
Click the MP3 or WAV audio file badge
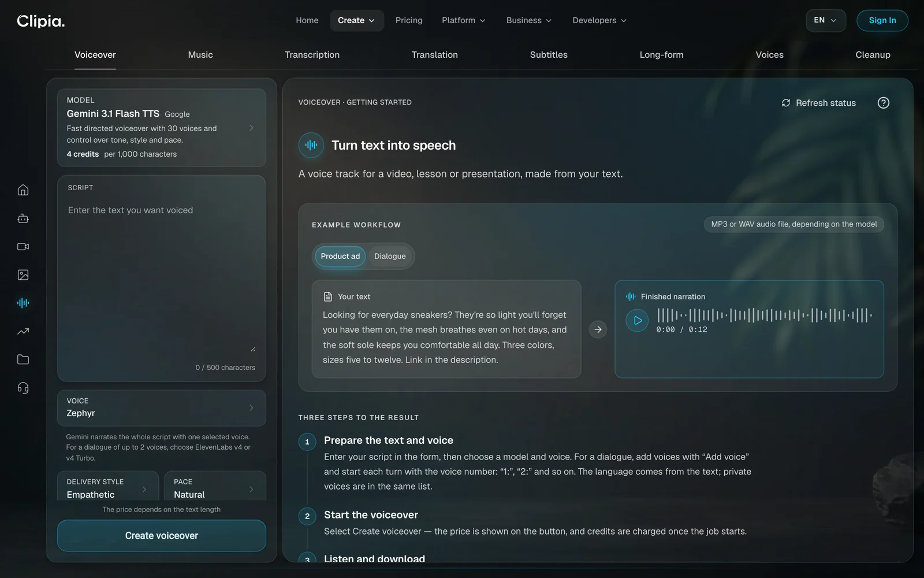[794, 224]
